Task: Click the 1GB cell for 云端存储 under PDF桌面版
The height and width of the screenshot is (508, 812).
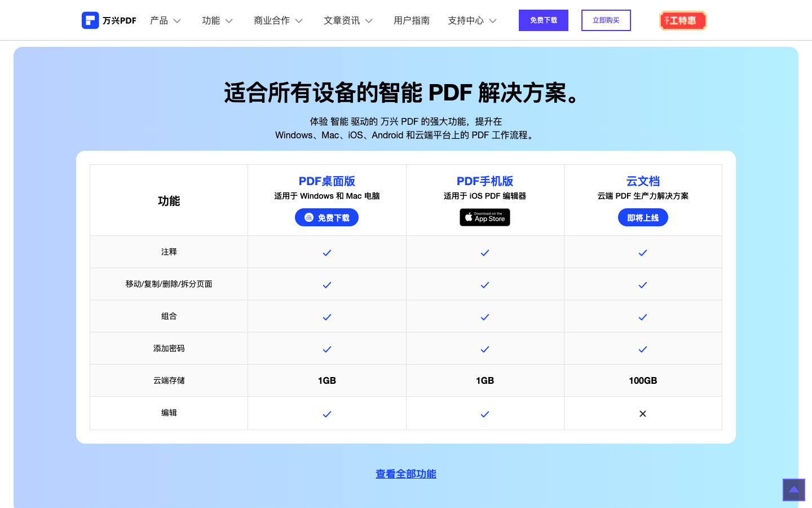Action: pos(327,380)
